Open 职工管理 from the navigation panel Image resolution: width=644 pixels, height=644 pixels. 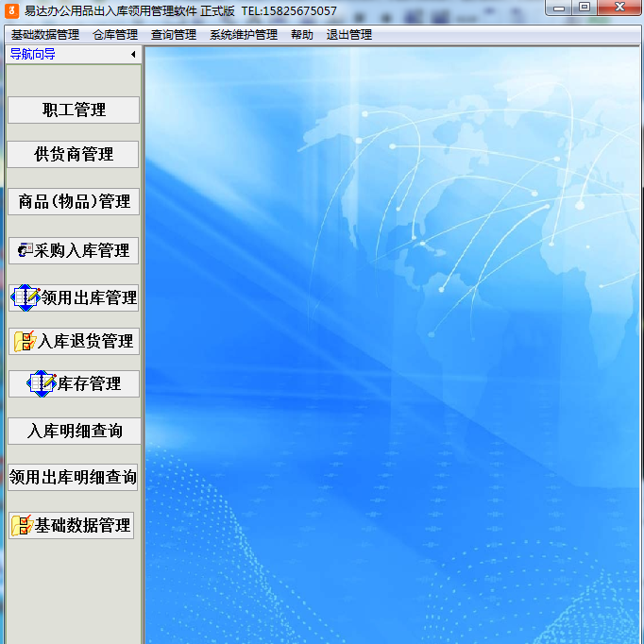74,110
